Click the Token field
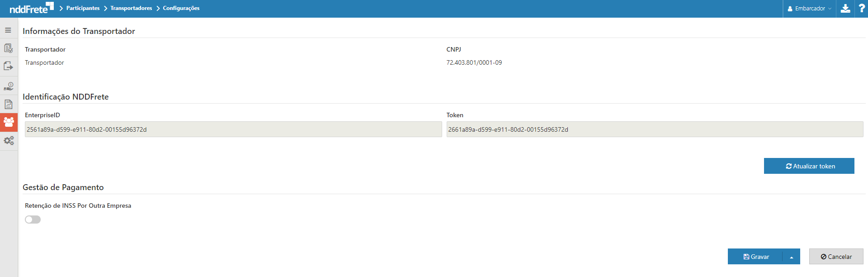This screenshot has height=277, width=868. point(655,129)
